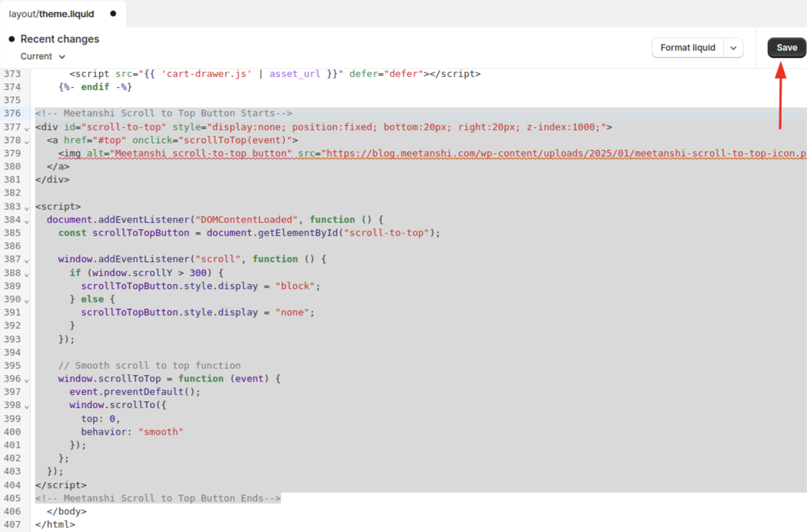This screenshot has height=532, width=807.
Task: Click const scrollToTopButton declaration on line 385
Action: point(124,233)
